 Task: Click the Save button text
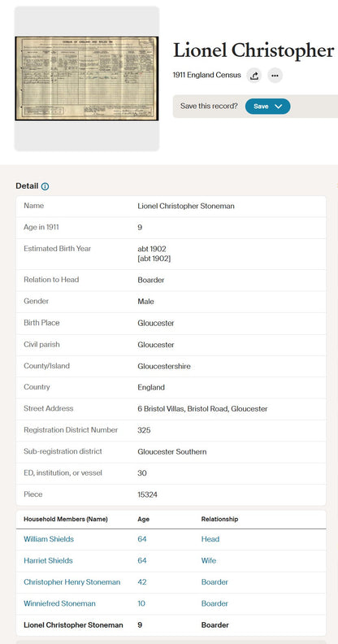[x=261, y=107]
